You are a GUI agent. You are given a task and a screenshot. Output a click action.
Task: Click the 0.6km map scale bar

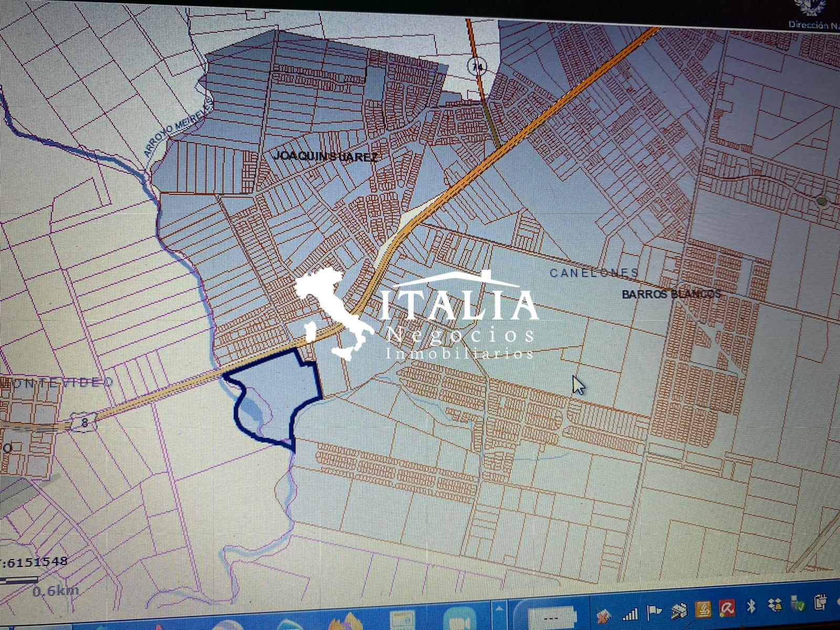point(21,580)
